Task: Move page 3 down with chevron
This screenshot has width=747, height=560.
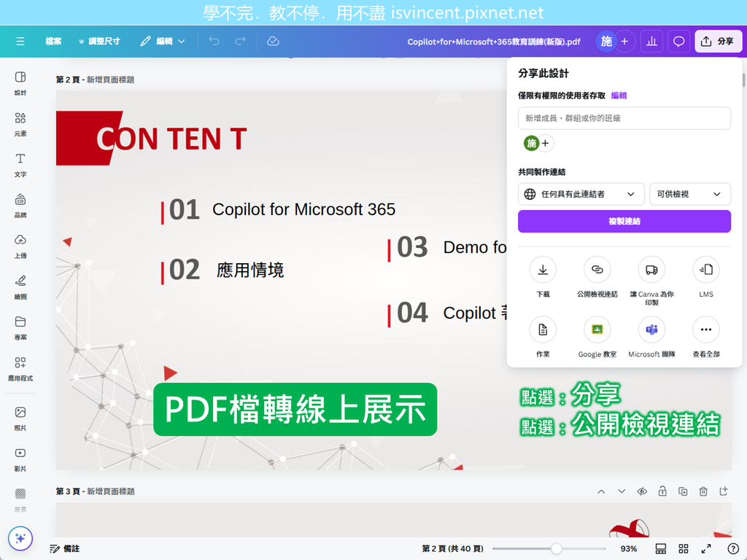Action: (x=622, y=491)
